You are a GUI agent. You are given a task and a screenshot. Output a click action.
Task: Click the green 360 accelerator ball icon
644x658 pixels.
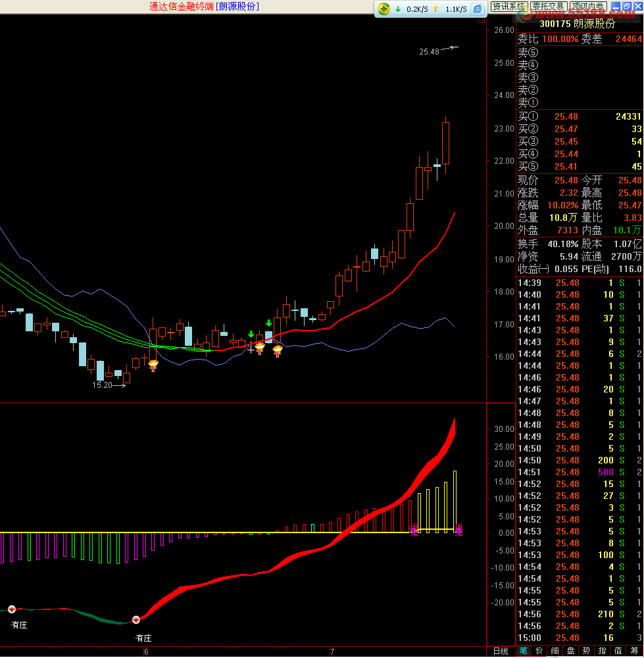point(384,9)
